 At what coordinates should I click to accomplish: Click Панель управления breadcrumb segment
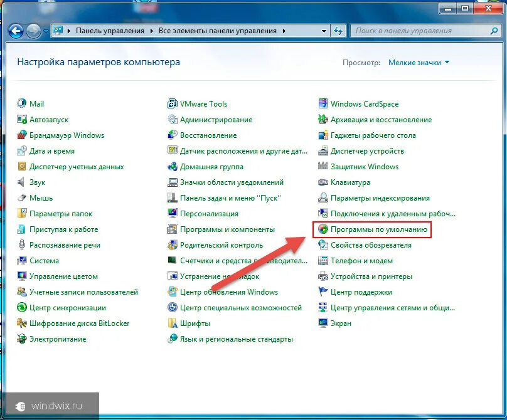click(x=110, y=31)
